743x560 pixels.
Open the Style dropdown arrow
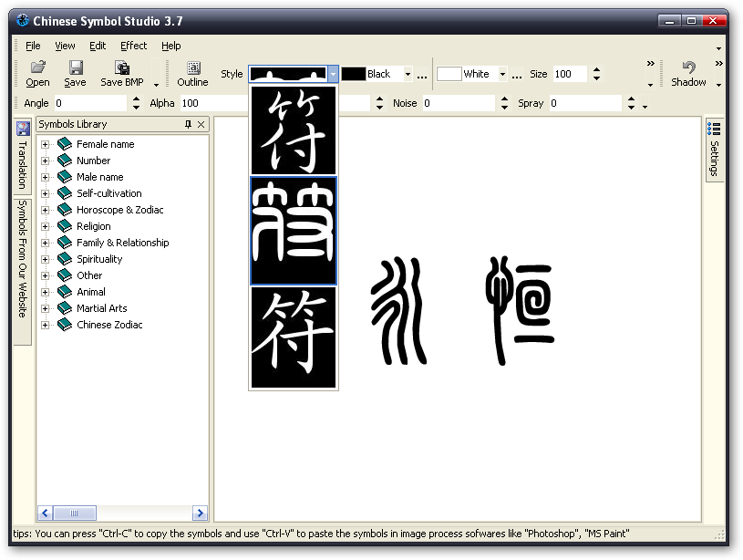[x=333, y=74]
